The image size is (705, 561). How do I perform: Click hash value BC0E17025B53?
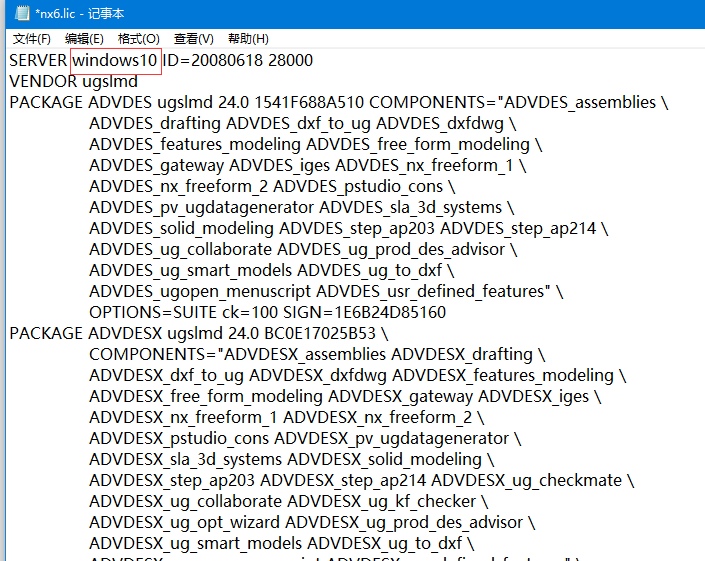pos(320,334)
